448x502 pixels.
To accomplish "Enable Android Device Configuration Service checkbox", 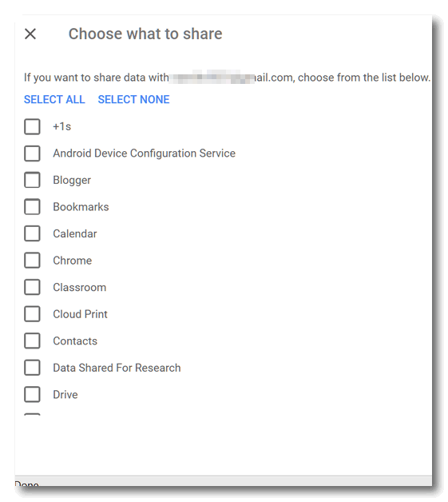I will coord(32,153).
